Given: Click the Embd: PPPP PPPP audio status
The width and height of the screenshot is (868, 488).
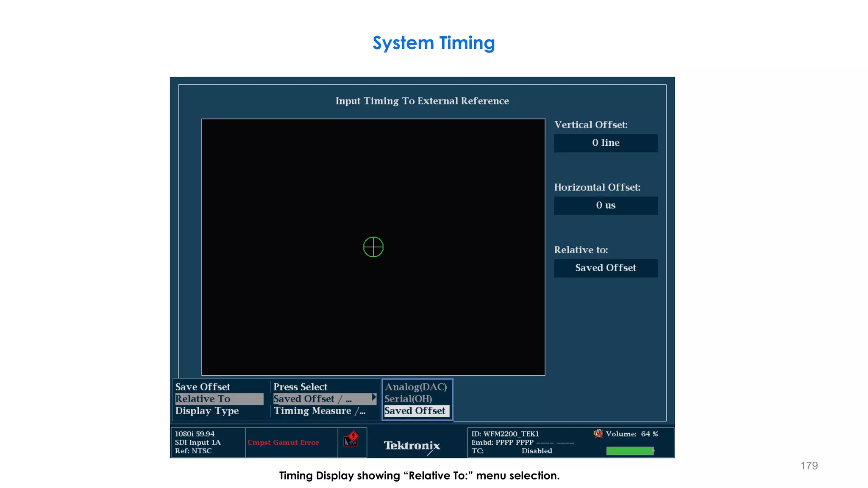Looking at the screenshot, I should pyautogui.click(x=523, y=442).
